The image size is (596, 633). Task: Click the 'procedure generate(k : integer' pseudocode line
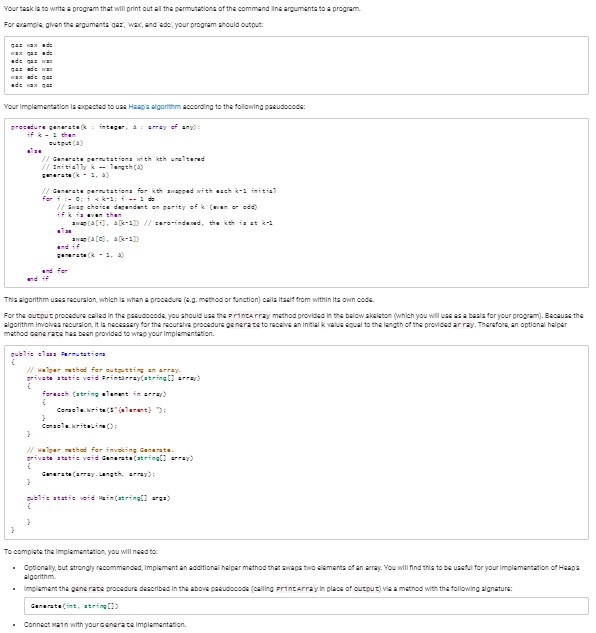click(x=105, y=127)
